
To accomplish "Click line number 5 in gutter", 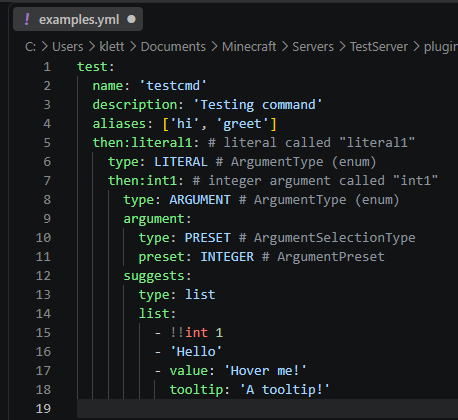I will coord(47,143).
